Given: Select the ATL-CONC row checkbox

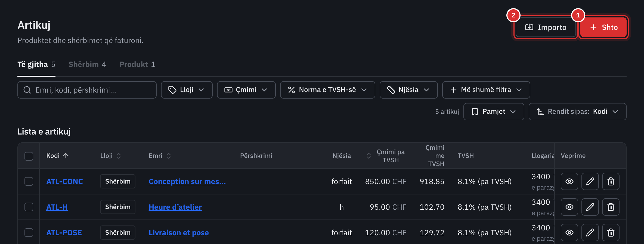Looking at the screenshot, I should 29,181.
